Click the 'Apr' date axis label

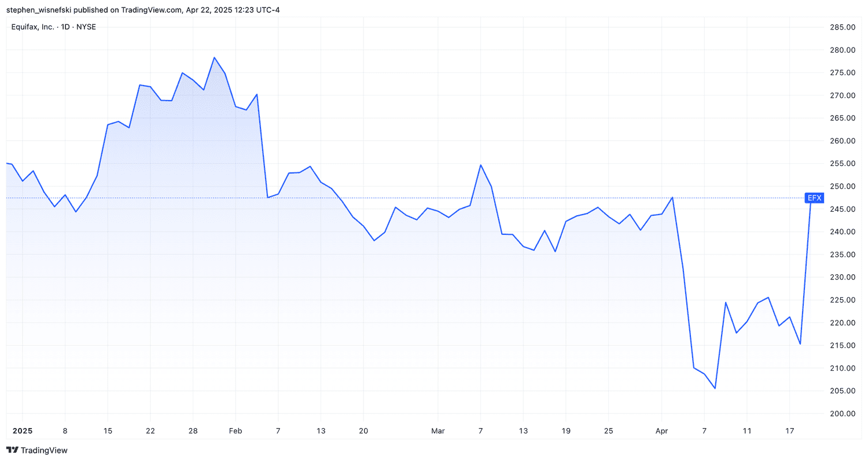pos(662,432)
